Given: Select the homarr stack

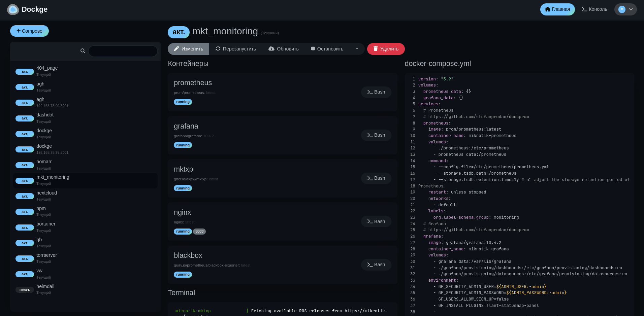Looking at the screenshot, I should click(85, 165).
